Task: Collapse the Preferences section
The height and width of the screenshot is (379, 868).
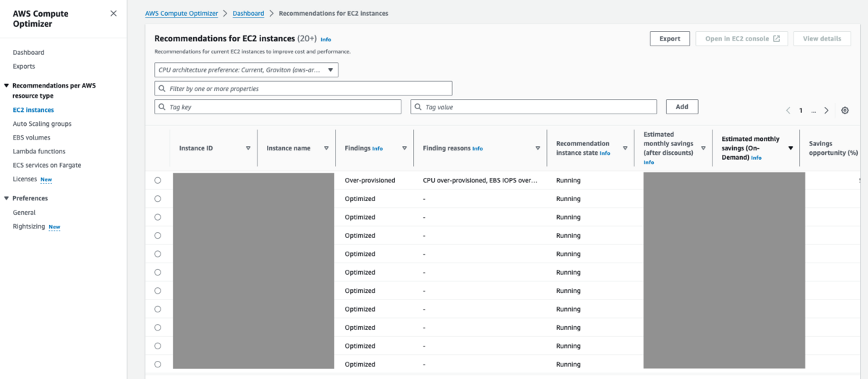Action: (x=7, y=198)
